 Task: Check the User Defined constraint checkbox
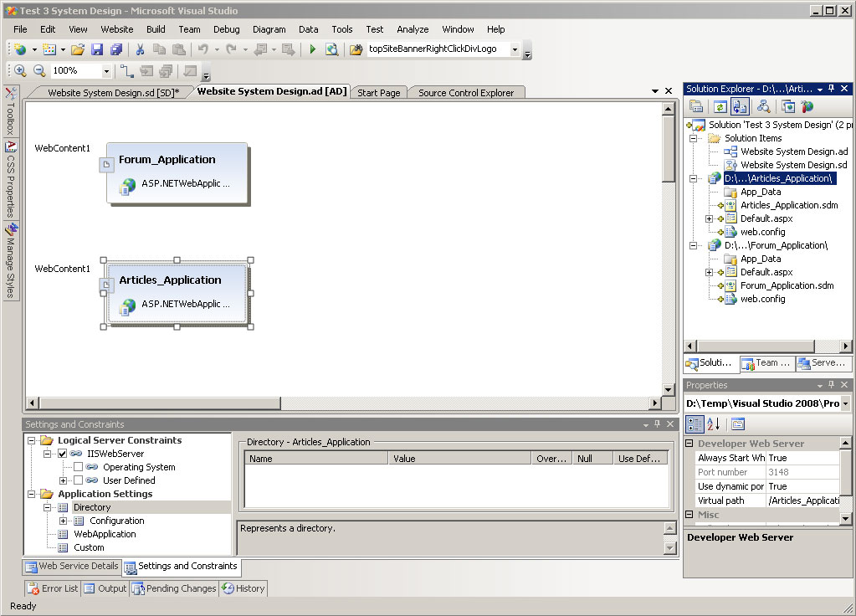point(79,480)
